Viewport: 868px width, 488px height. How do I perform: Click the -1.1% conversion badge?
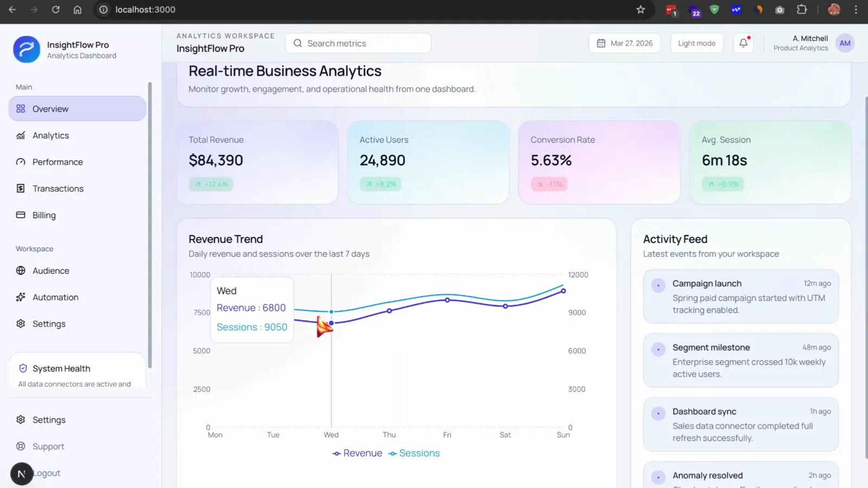point(549,184)
